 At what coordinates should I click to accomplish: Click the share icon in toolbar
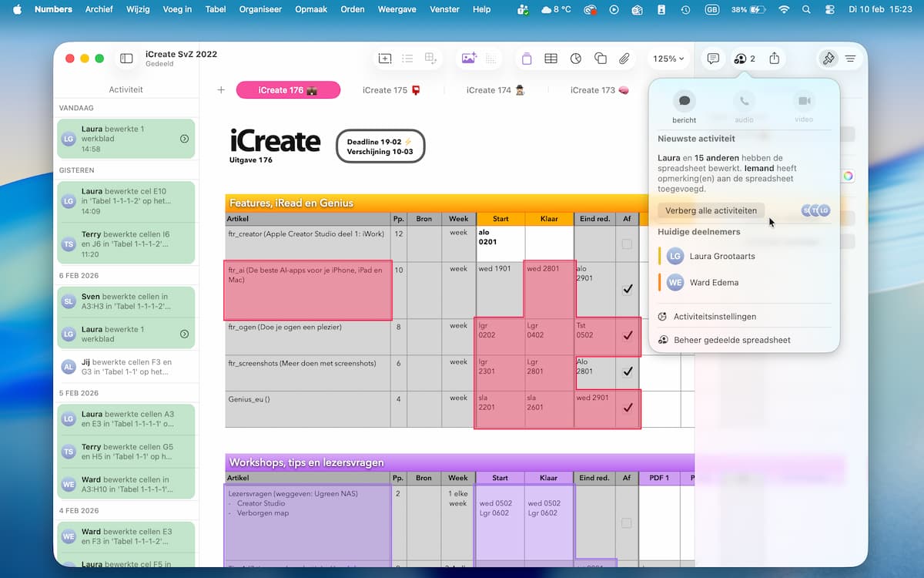click(x=775, y=59)
